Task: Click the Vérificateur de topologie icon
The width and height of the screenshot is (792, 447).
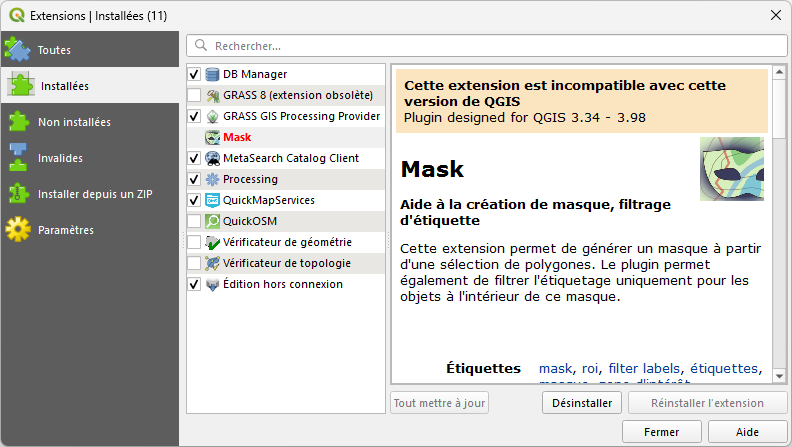Action: tap(212, 263)
